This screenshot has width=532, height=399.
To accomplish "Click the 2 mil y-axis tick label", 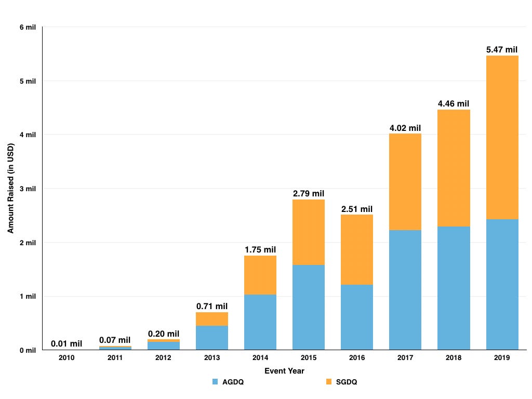I will point(28,243).
